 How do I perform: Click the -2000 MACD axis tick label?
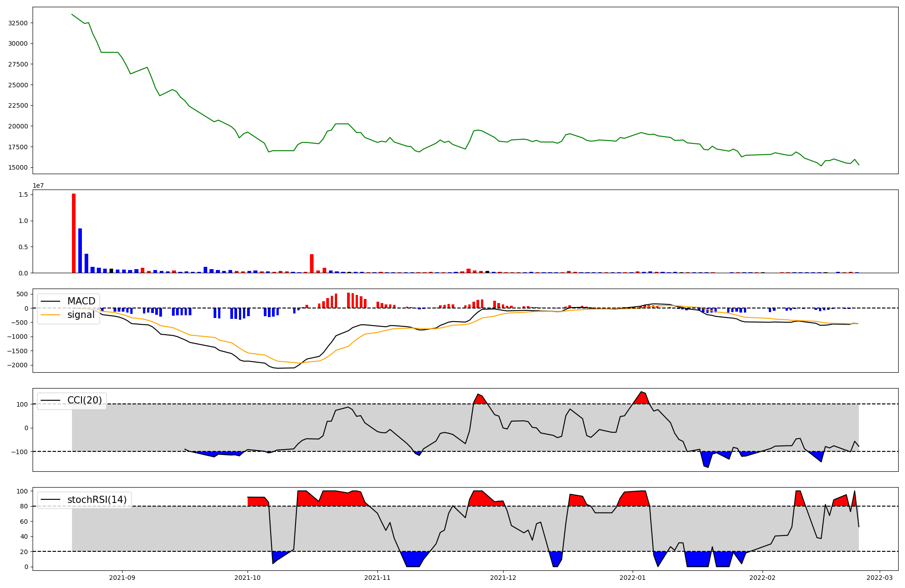click(x=17, y=365)
